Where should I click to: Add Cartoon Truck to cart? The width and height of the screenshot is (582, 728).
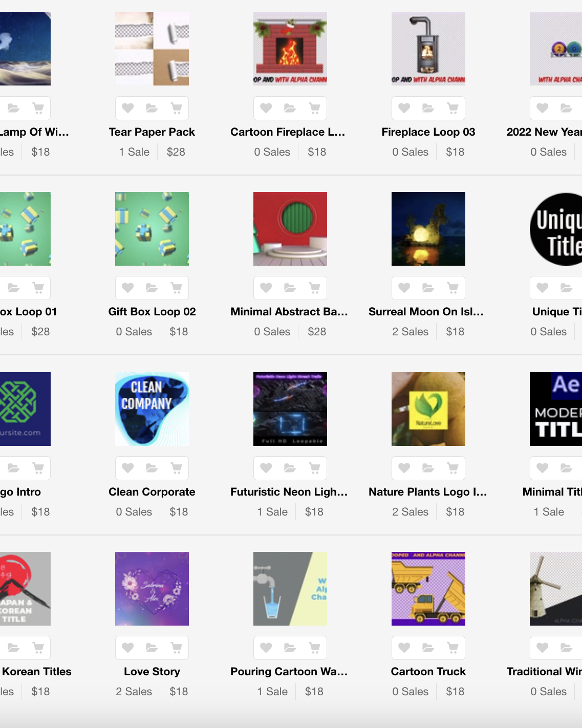pyautogui.click(x=453, y=648)
